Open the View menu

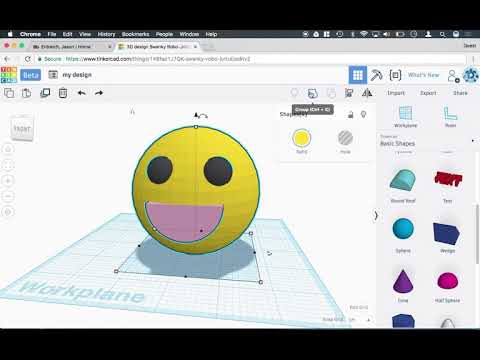85,34
